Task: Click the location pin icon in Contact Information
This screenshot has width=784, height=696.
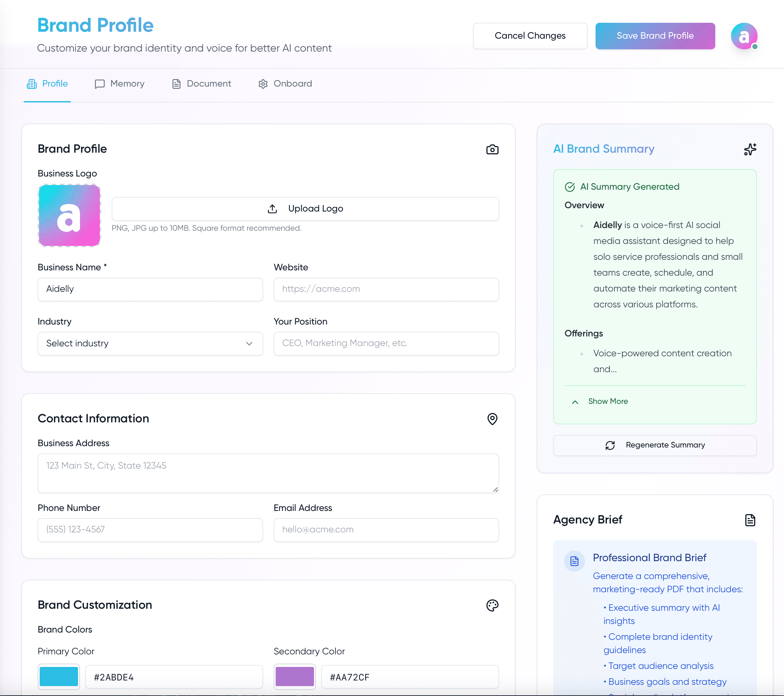Action: tap(492, 419)
